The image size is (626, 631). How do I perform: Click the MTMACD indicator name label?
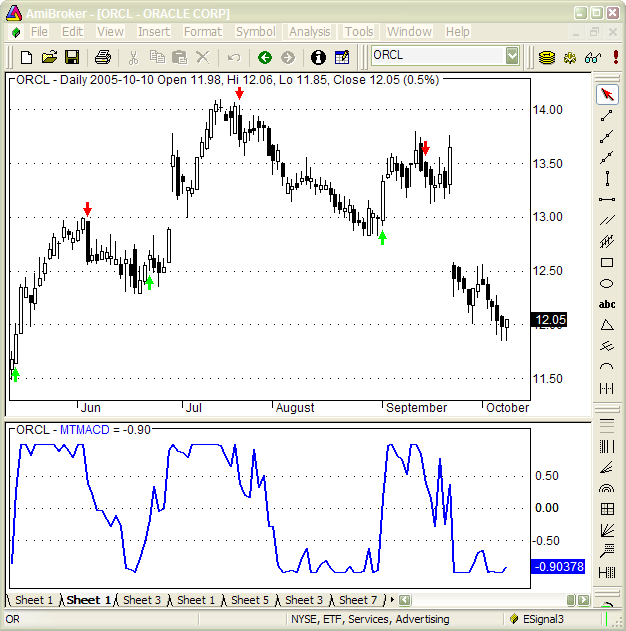(x=84, y=430)
